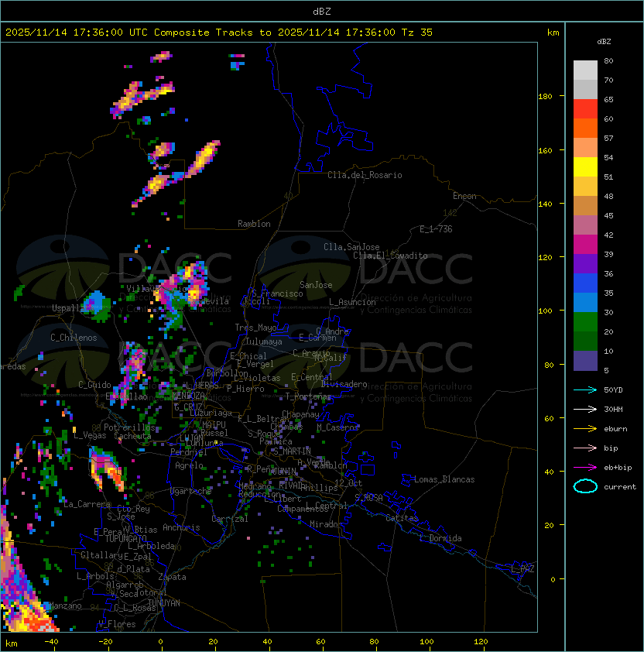Click the 'Catitas' map label
Screen dimensions: 644x652
(x=402, y=518)
